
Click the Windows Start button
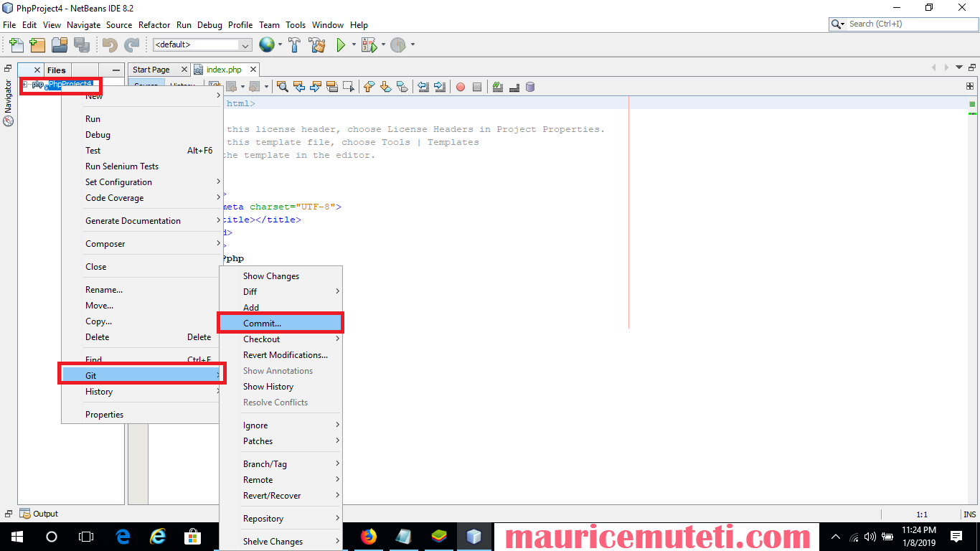click(17, 537)
